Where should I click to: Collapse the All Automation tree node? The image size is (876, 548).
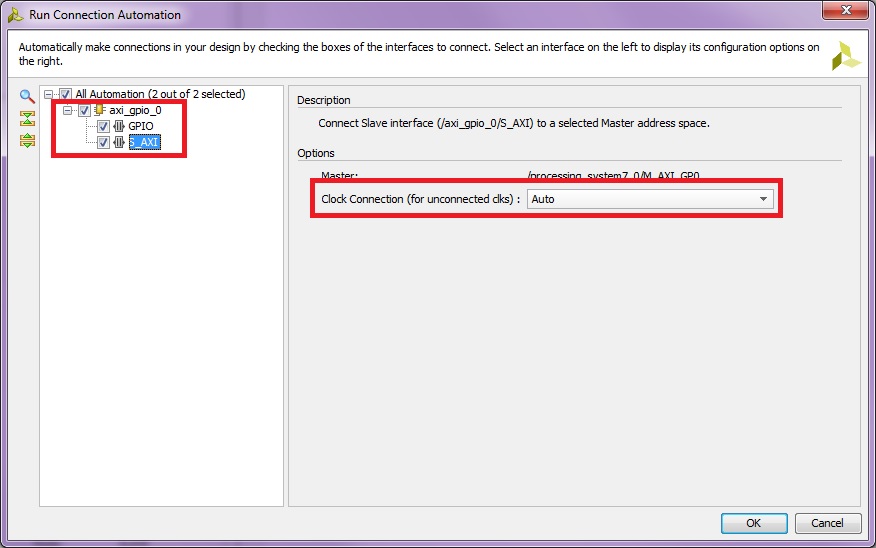(x=49, y=94)
